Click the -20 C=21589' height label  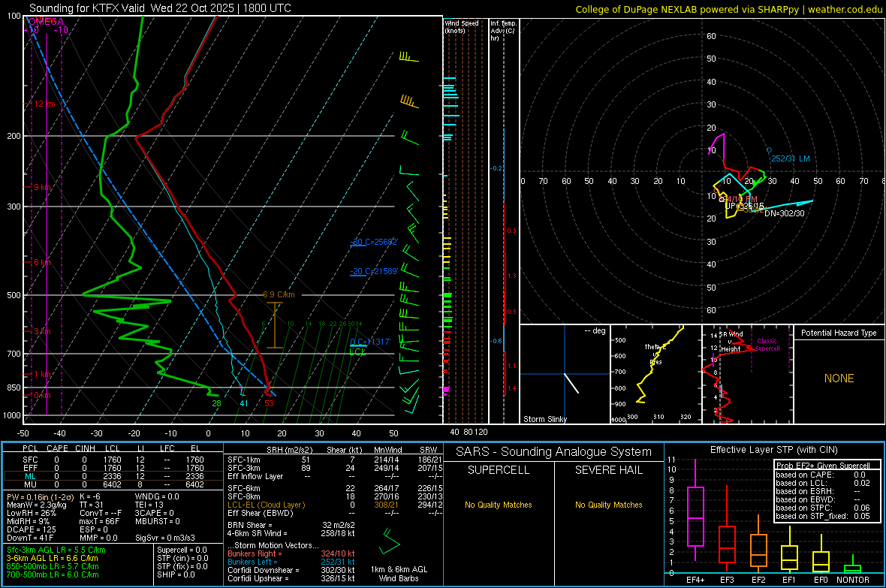tap(374, 271)
